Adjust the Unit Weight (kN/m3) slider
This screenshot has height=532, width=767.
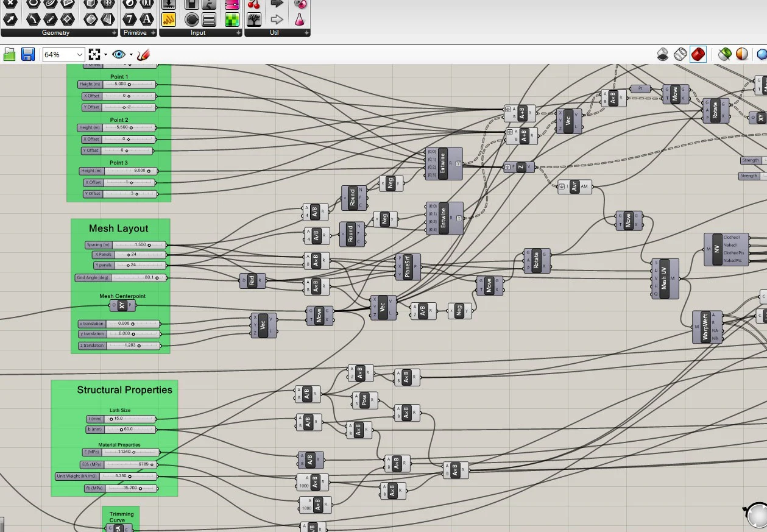105,476
